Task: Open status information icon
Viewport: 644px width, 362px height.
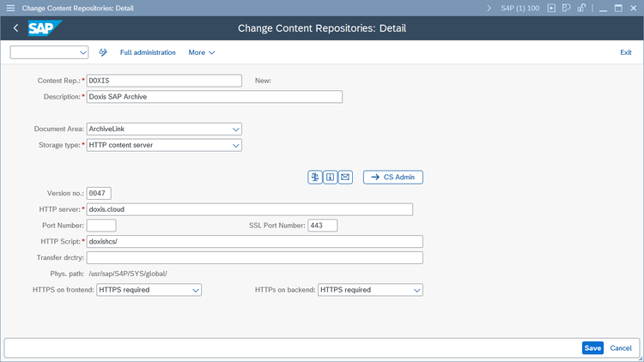Action: [x=331, y=178]
